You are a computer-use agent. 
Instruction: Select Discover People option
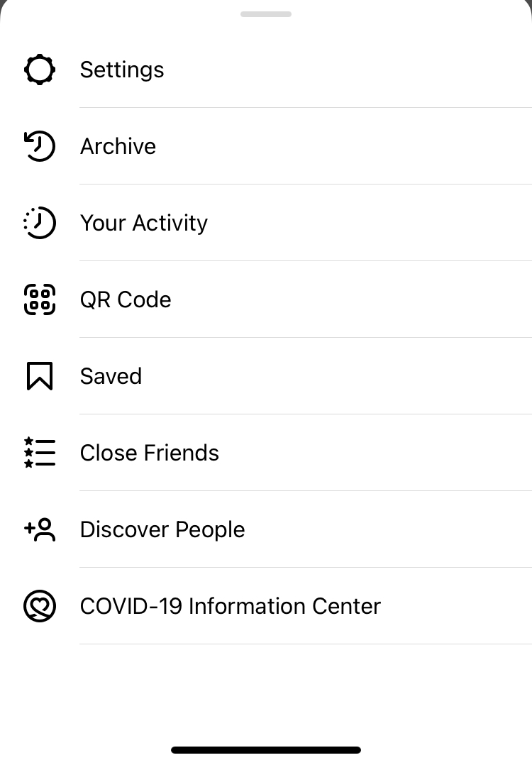[266, 529]
